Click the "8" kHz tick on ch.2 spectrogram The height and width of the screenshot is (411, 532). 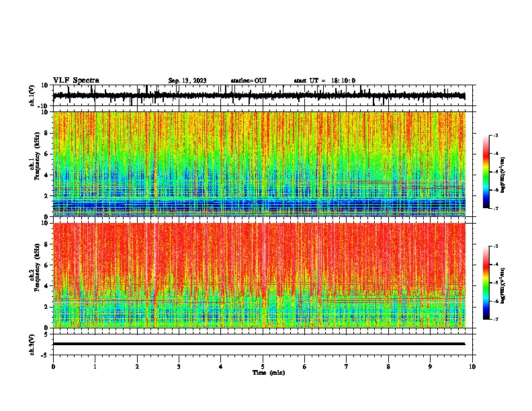[x=46, y=244]
